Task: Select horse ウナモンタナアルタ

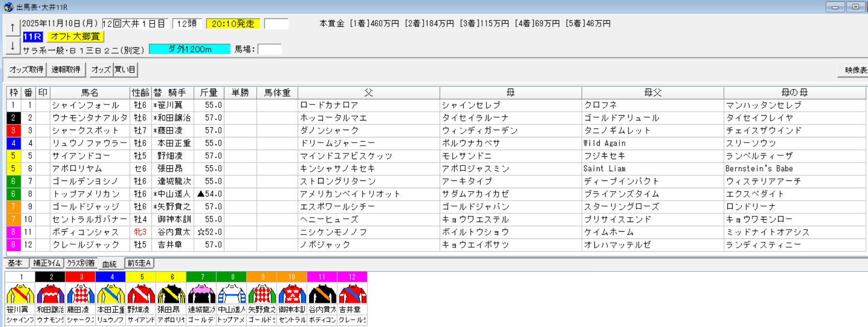Action: coord(90,118)
